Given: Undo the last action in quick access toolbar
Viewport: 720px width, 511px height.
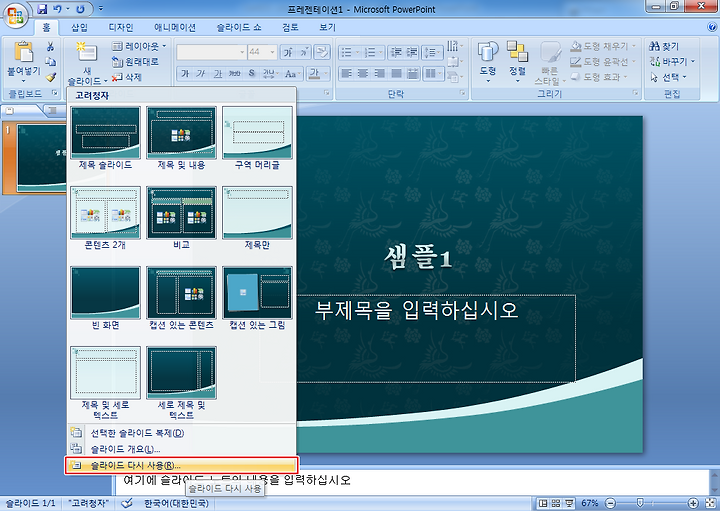Looking at the screenshot, I should [x=58, y=9].
